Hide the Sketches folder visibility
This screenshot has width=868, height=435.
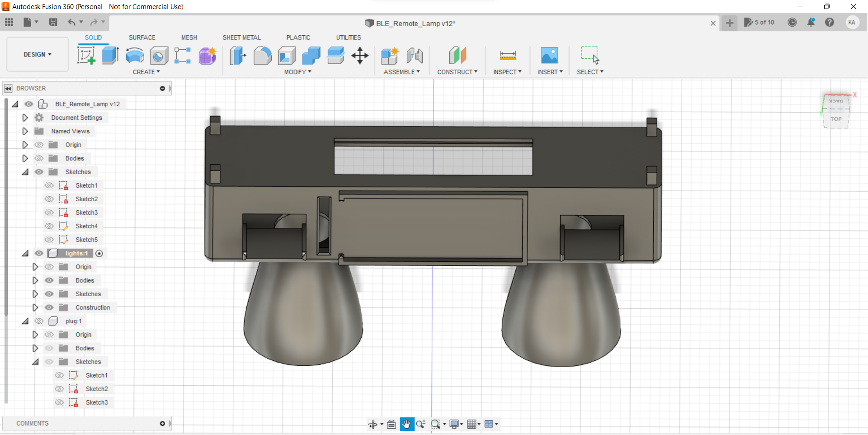(x=39, y=172)
